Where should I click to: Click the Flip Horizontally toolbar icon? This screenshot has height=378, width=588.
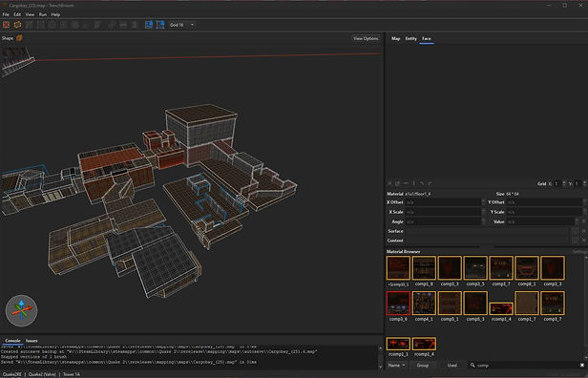click(123, 25)
